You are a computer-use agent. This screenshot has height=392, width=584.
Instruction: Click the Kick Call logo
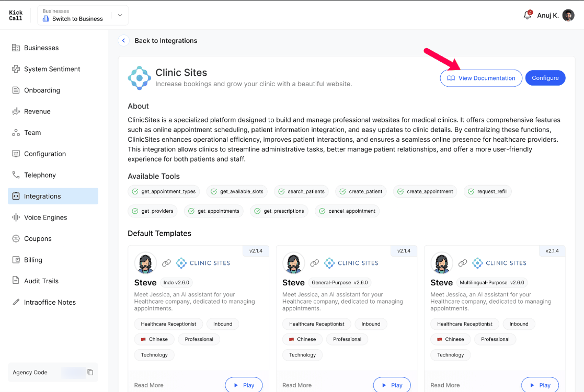(x=16, y=15)
